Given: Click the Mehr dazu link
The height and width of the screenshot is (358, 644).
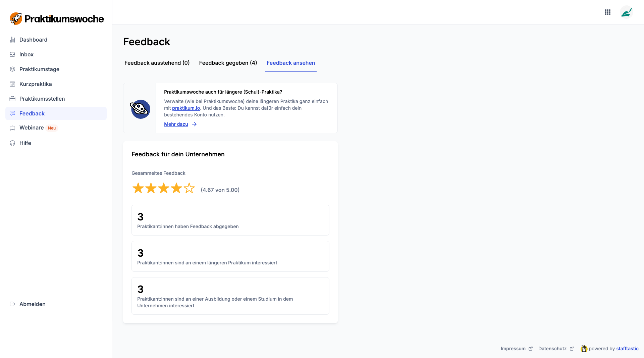Looking at the screenshot, I should point(176,124).
